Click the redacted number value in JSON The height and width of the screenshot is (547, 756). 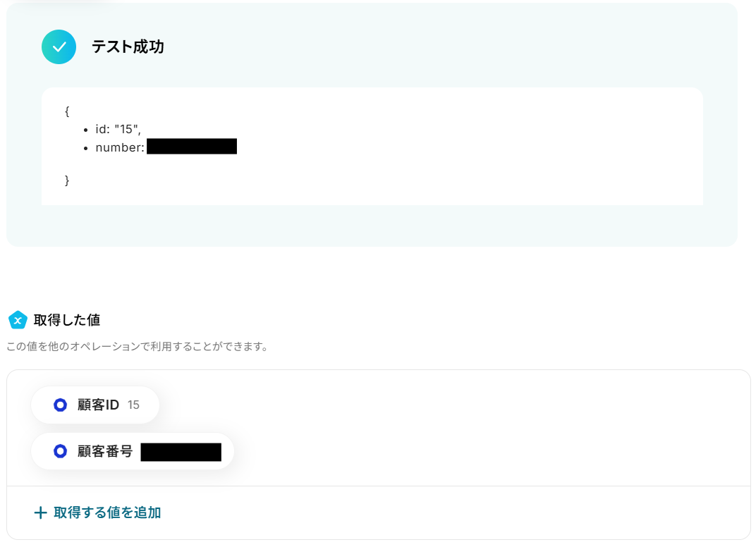[192, 147]
